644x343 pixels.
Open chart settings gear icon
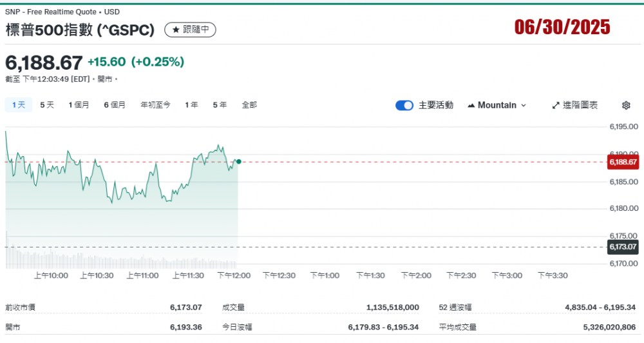tap(626, 105)
